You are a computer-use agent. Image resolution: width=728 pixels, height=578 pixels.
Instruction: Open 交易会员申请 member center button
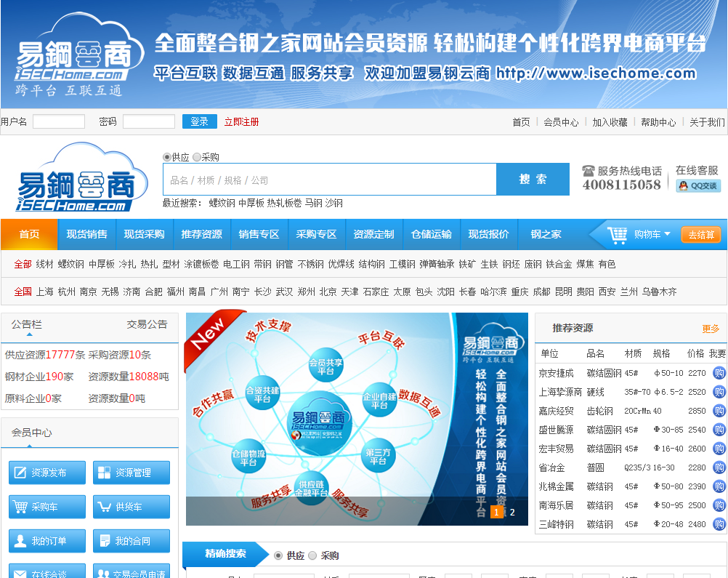click(132, 571)
